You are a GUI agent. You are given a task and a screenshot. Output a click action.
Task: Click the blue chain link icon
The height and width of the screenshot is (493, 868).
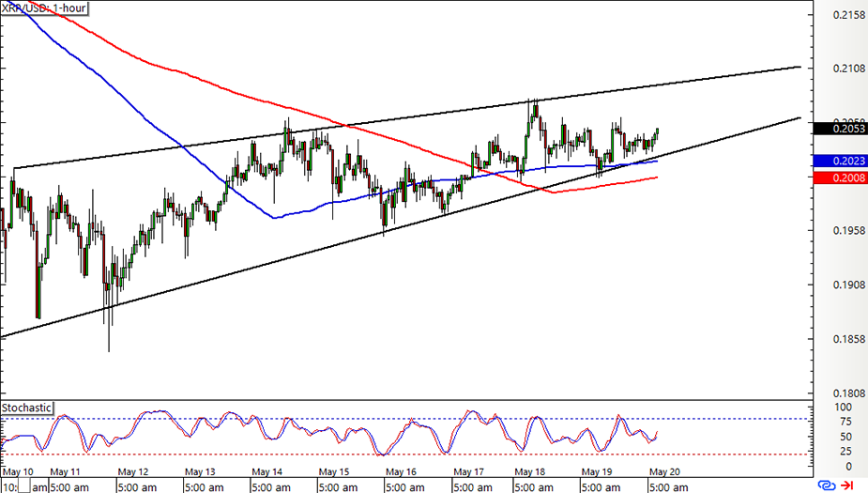827,485
